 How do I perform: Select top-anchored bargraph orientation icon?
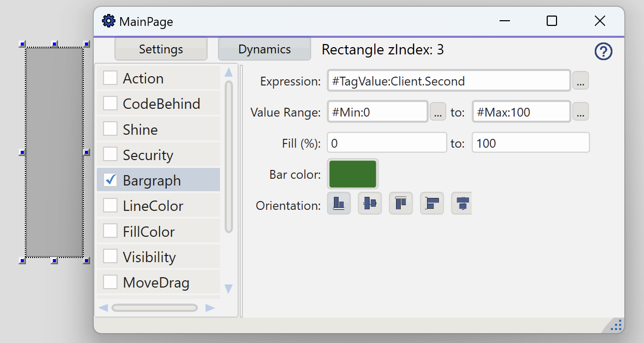pos(401,203)
